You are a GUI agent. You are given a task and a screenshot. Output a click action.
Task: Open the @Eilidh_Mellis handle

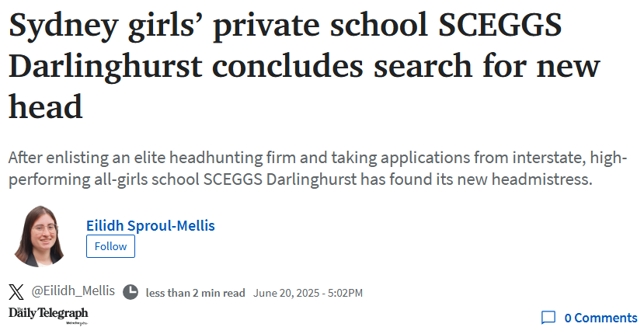point(73,291)
